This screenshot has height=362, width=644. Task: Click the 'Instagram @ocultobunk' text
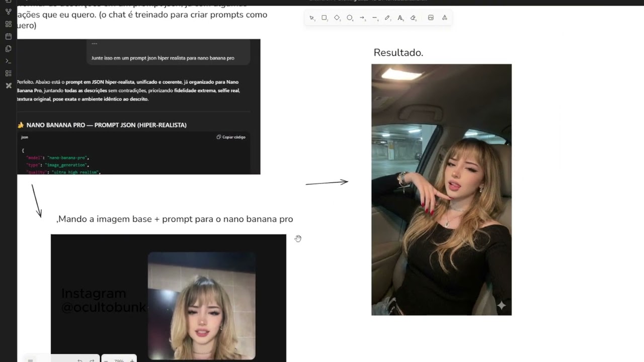pos(104,300)
